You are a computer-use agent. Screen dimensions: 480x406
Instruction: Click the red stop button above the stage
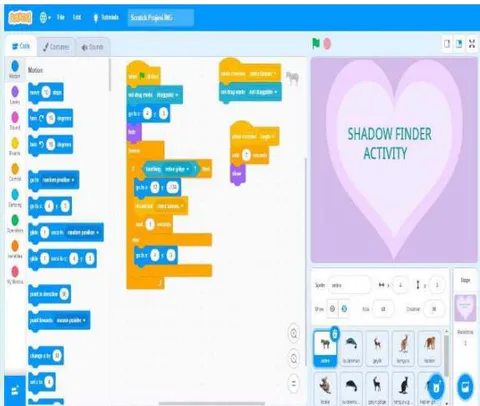pyautogui.click(x=327, y=44)
